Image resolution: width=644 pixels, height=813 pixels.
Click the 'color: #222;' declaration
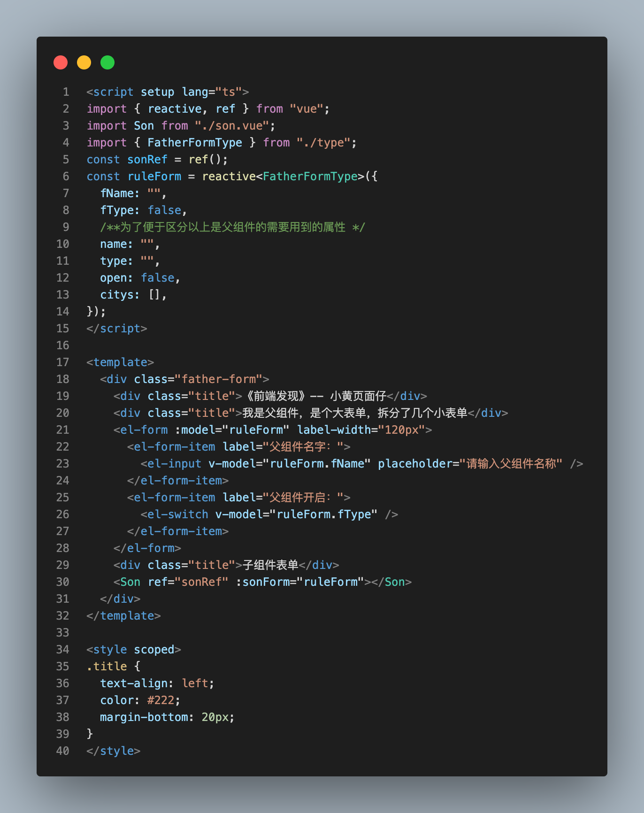click(140, 700)
